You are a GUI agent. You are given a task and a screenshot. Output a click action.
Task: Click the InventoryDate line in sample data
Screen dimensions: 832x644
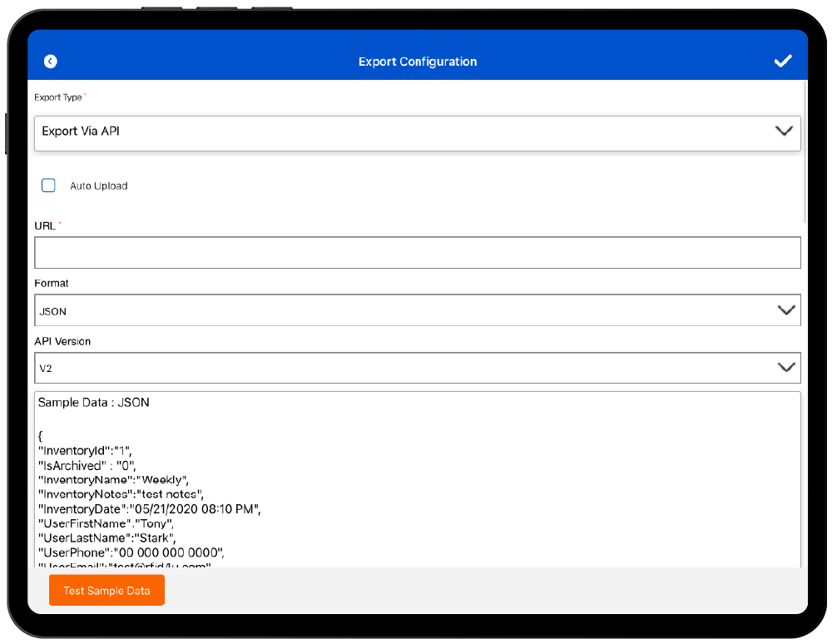click(150, 509)
